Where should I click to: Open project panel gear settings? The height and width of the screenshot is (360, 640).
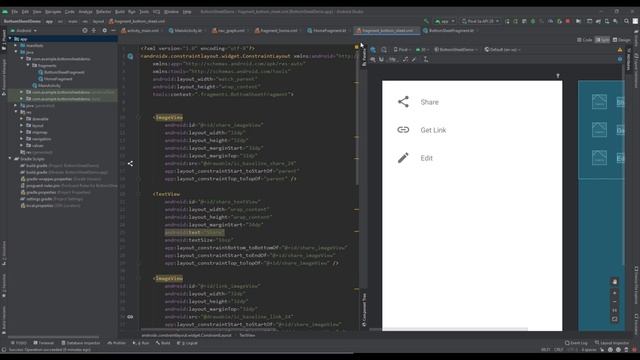tap(104, 31)
